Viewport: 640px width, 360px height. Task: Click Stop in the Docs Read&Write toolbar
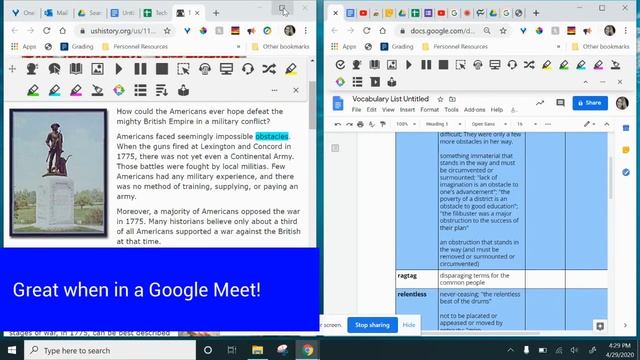pos(443,64)
